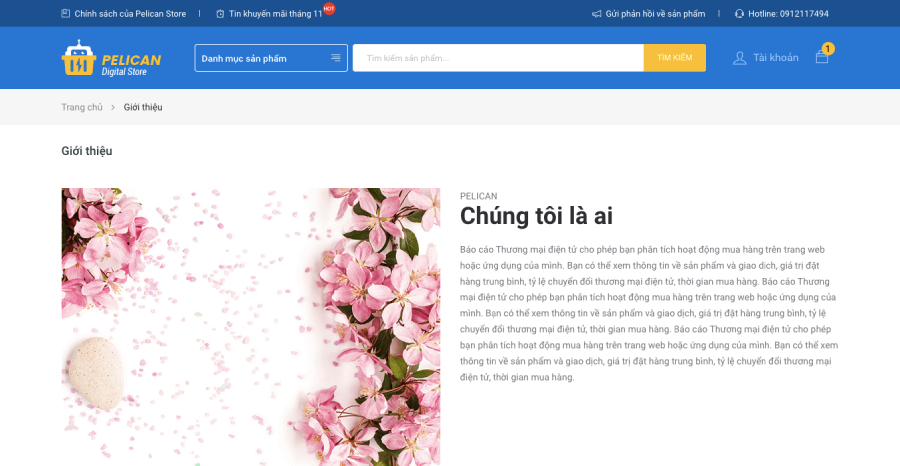
Task: Open Chính sách của Pelican Store link
Action: coord(130,14)
